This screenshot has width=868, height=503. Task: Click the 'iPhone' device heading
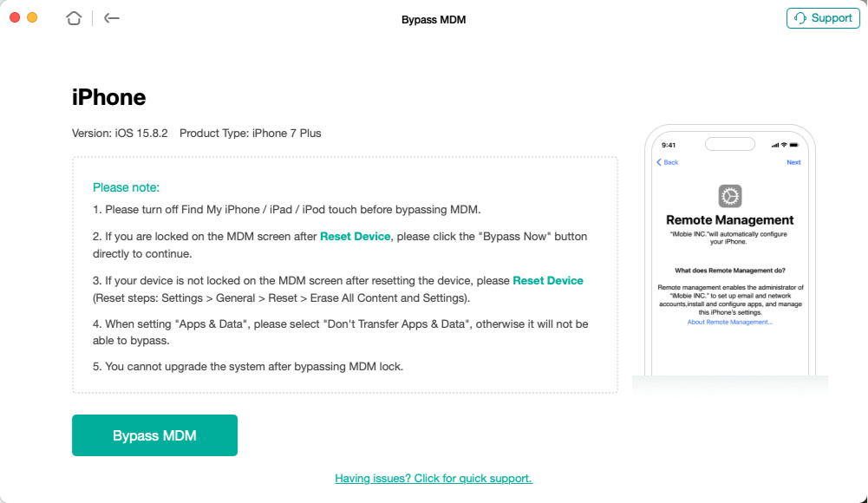coord(108,97)
